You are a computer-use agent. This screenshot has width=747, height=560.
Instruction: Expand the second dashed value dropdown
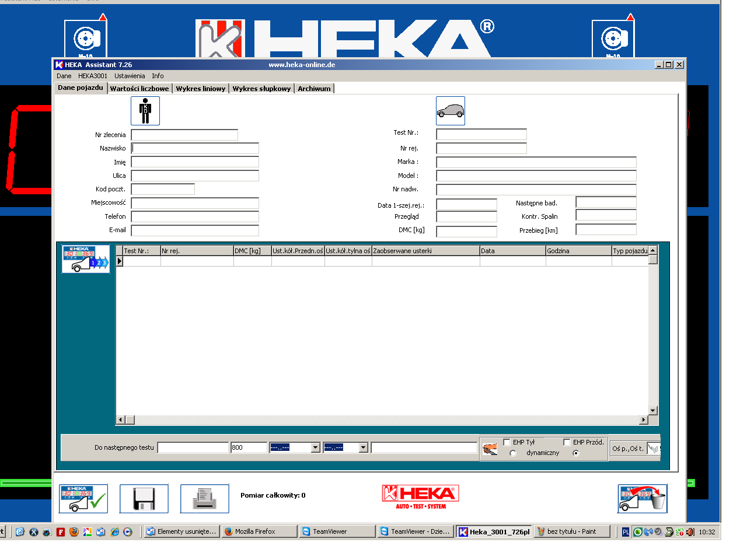click(363, 447)
